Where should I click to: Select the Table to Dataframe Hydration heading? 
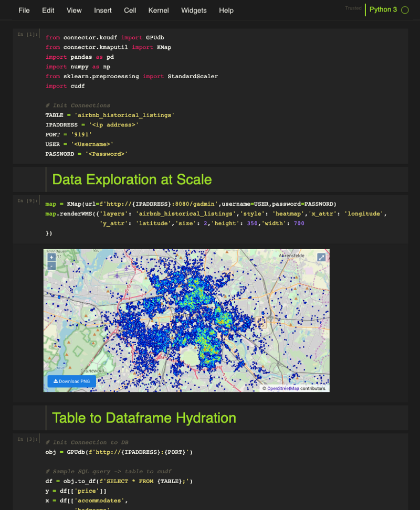144,418
